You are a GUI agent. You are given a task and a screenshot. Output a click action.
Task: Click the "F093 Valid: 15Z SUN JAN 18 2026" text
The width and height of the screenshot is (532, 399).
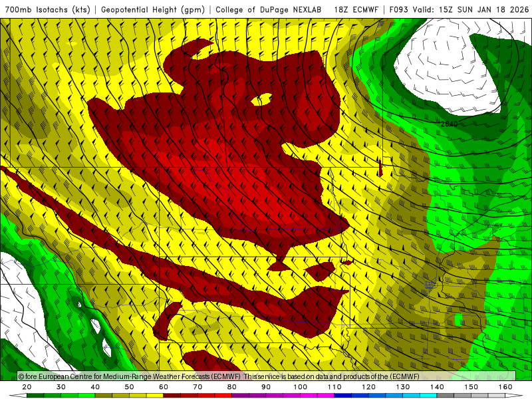coord(460,9)
